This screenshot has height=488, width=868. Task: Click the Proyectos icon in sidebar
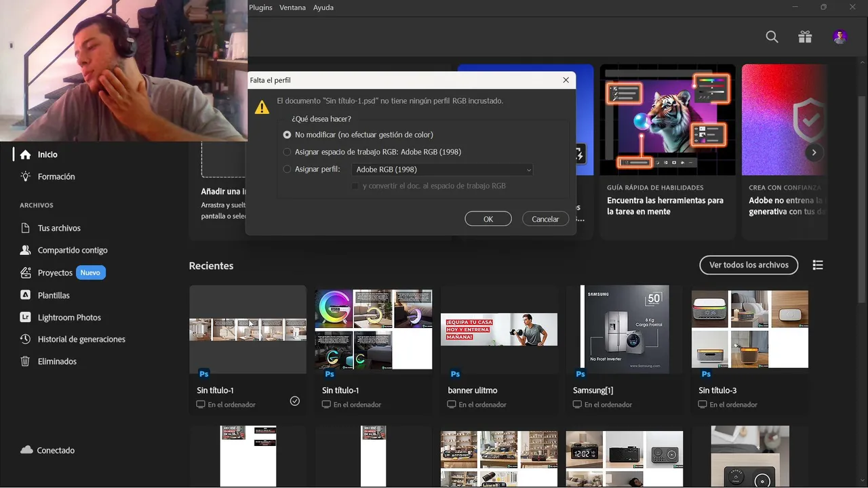tap(26, 272)
